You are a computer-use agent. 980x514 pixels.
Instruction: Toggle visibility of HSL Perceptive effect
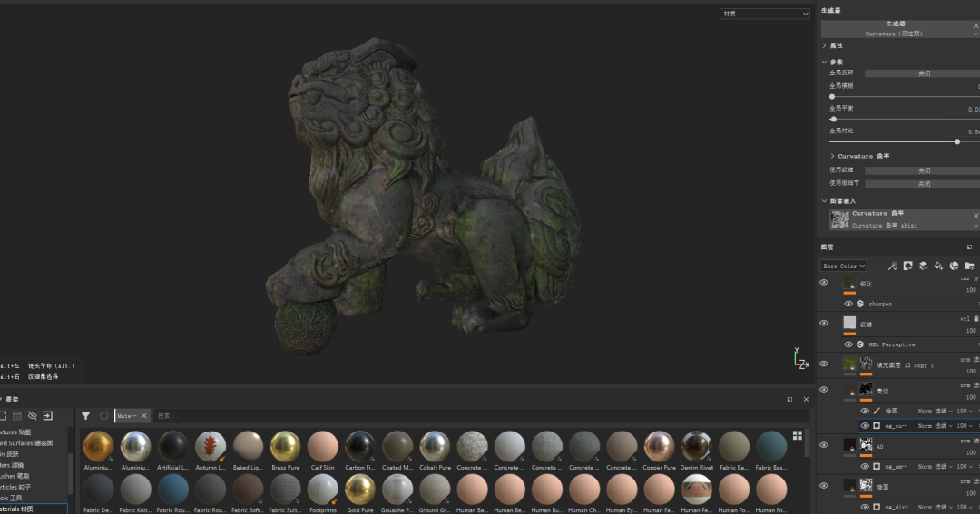tap(848, 344)
